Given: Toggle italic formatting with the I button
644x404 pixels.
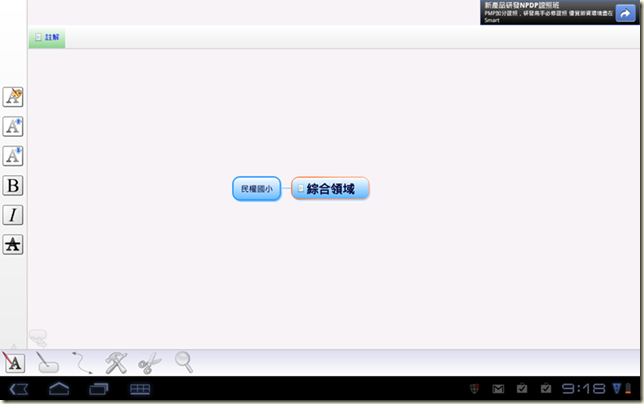Looking at the screenshot, I should 13,215.
